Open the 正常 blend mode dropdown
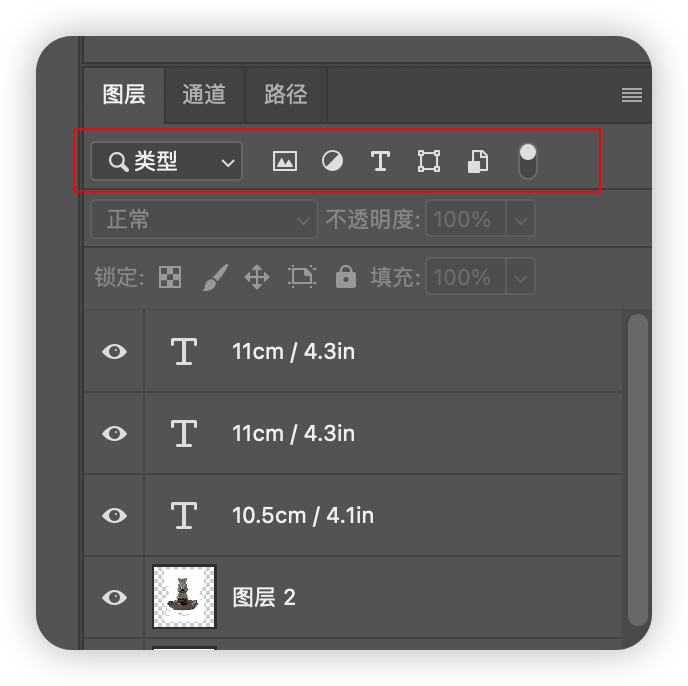 pyautogui.click(x=204, y=219)
